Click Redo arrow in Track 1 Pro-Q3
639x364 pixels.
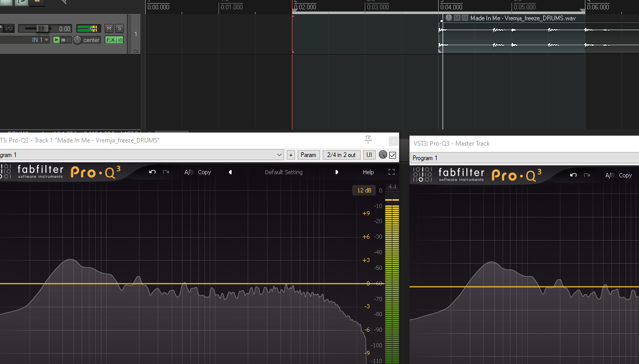pyautogui.click(x=166, y=172)
